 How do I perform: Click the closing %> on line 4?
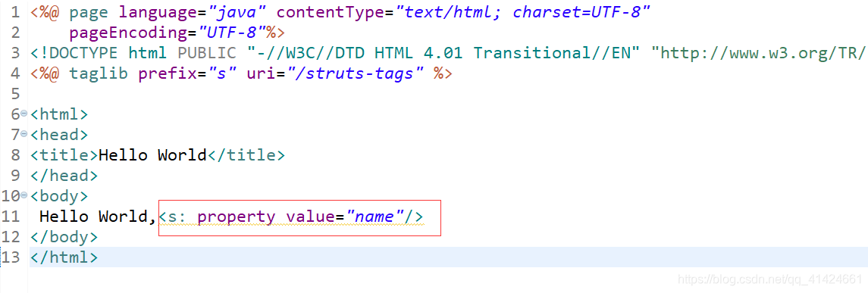443,73
